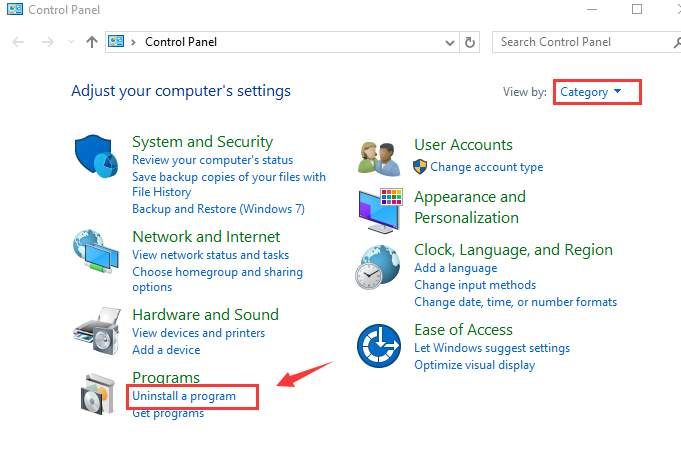Click the Control Panel breadcrumb chevron

tap(133, 42)
